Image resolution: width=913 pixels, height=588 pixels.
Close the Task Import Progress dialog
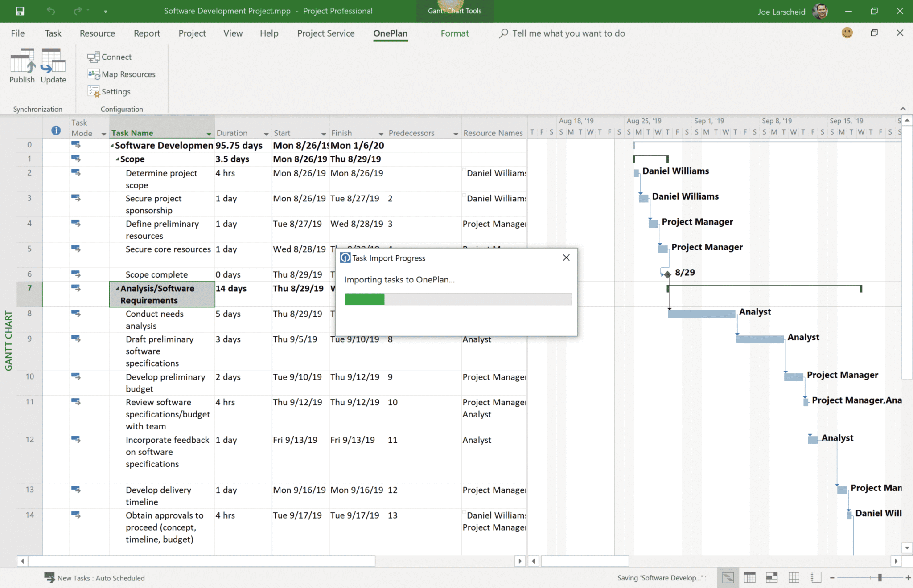(566, 257)
